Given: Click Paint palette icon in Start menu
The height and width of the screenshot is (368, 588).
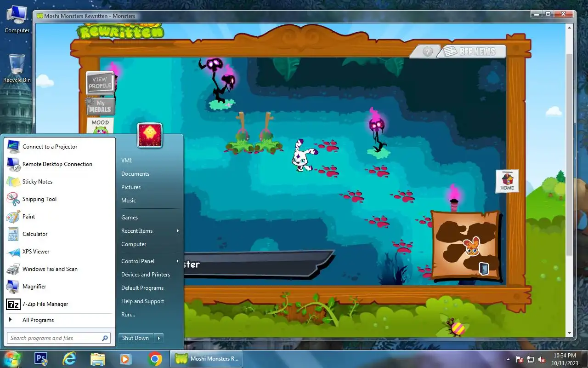Looking at the screenshot, I should pyautogui.click(x=13, y=217).
